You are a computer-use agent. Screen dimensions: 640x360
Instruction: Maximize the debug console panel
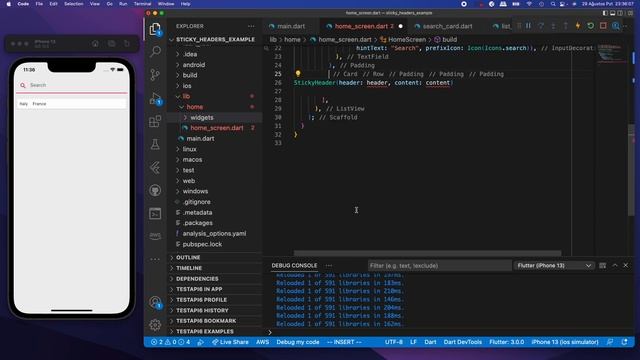click(x=615, y=265)
